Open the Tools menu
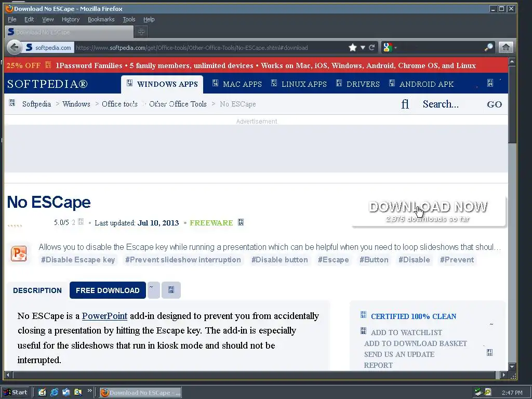Viewport: 532px width, 399px height. coord(129,19)
